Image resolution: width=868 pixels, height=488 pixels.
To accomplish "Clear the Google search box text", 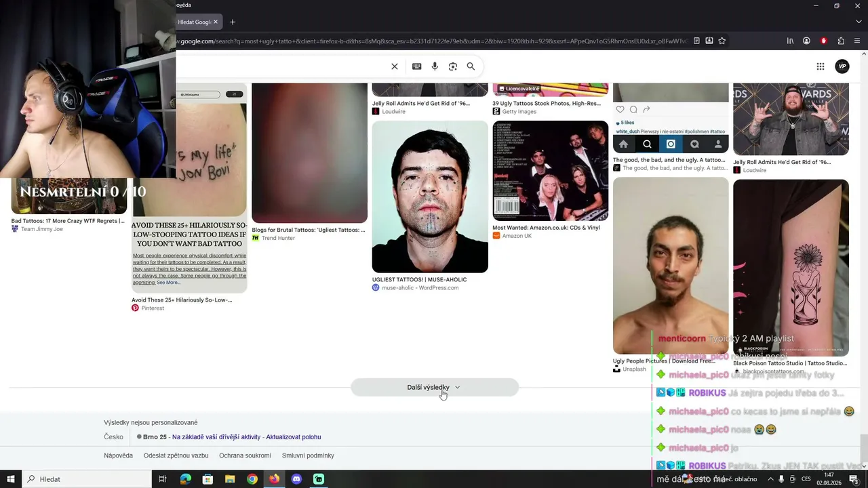I will (395, 66).
